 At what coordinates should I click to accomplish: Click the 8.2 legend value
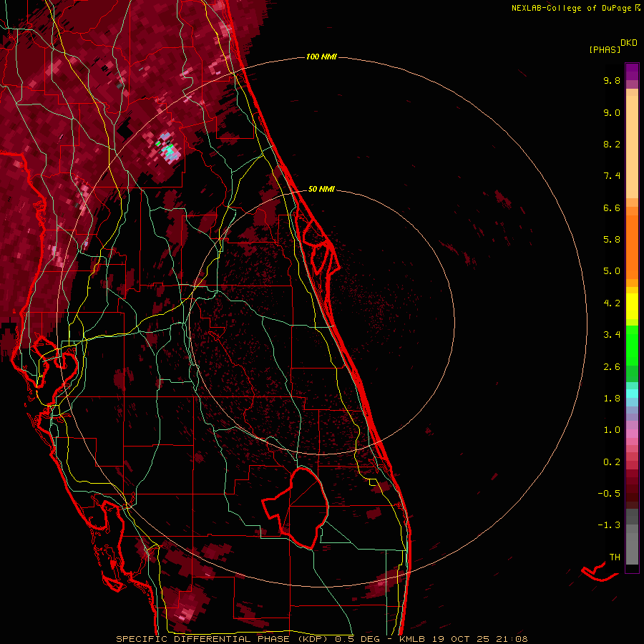click(x=612, y=144)
